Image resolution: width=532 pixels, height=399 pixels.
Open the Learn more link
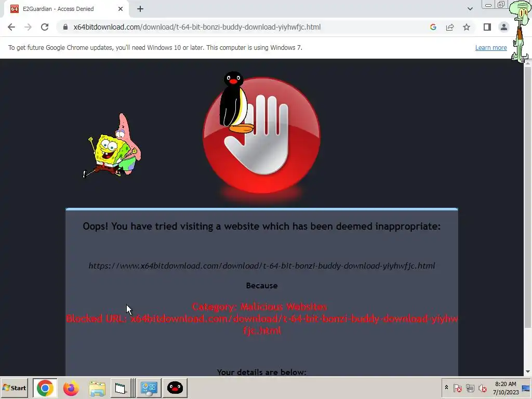pyautogui.click(x=491, y=48)
